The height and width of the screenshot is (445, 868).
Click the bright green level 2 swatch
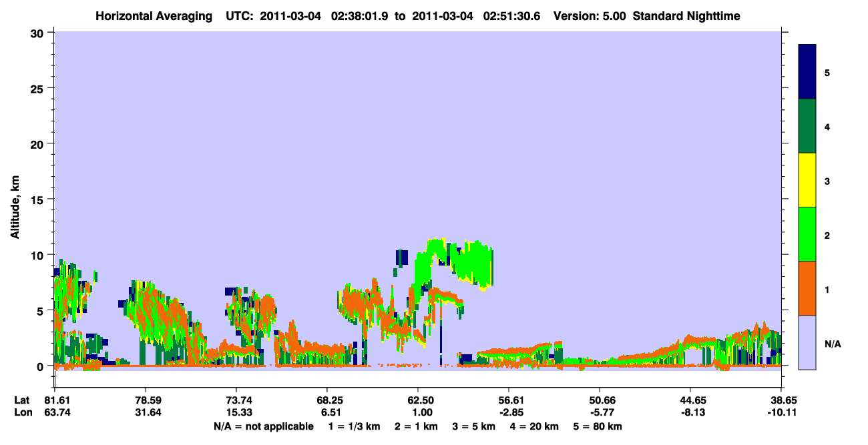(x=807, y=234)
